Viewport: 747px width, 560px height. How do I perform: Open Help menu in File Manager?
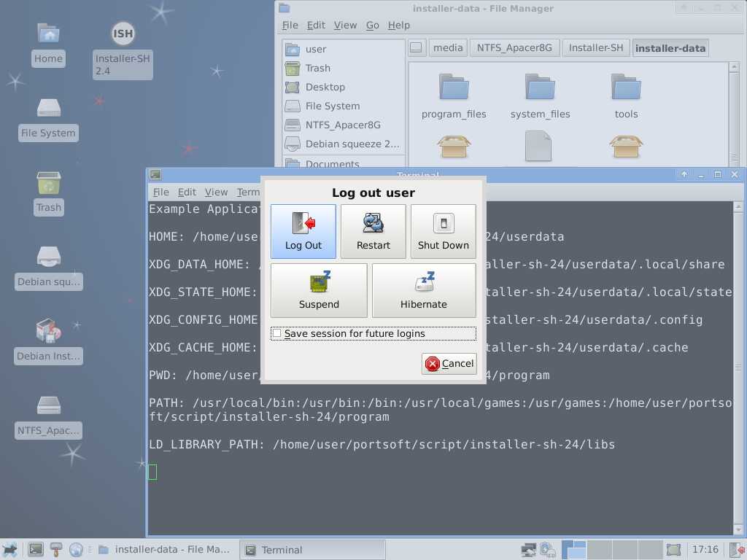tap(399, 26)
